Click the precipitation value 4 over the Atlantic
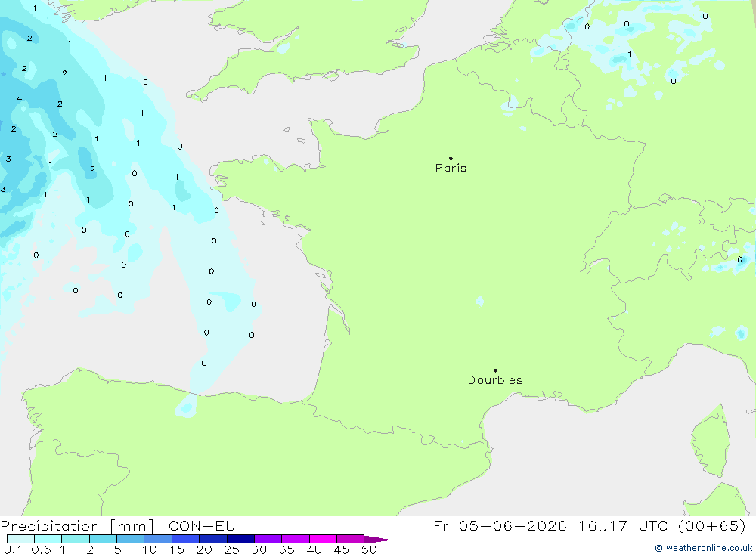 20,99
